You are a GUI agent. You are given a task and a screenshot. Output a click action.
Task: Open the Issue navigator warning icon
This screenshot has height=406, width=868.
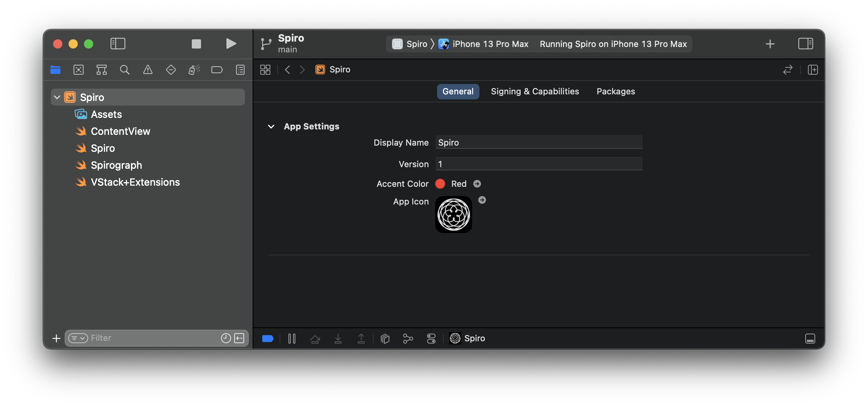(148, 70)
